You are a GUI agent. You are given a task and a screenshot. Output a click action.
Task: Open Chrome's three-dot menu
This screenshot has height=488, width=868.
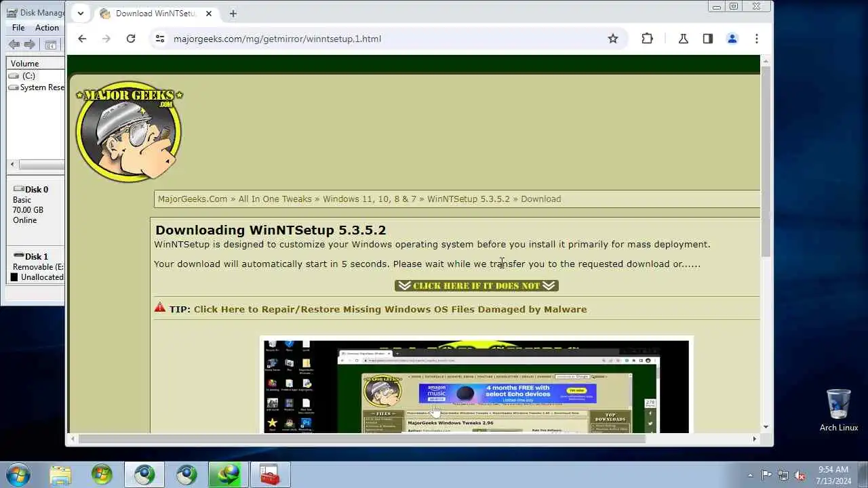pyautogui.click(x=757, y=39)
